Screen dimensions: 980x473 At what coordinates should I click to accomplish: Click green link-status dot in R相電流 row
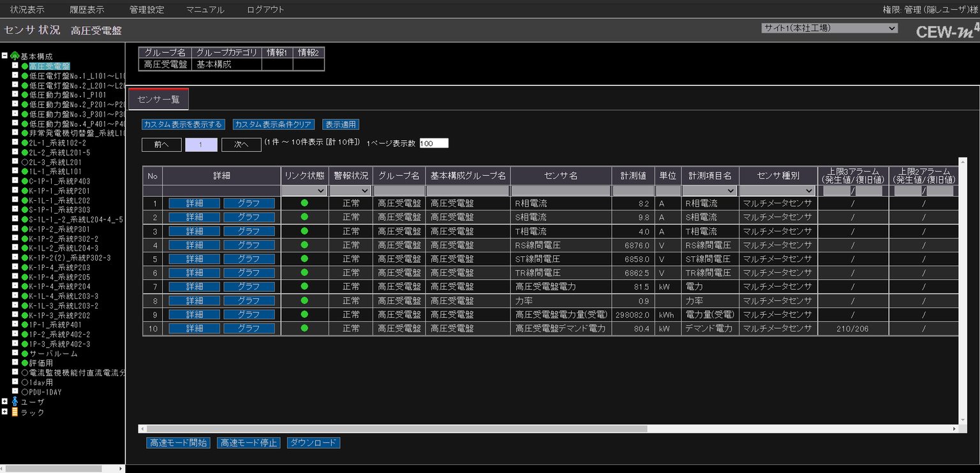[304, 203]
